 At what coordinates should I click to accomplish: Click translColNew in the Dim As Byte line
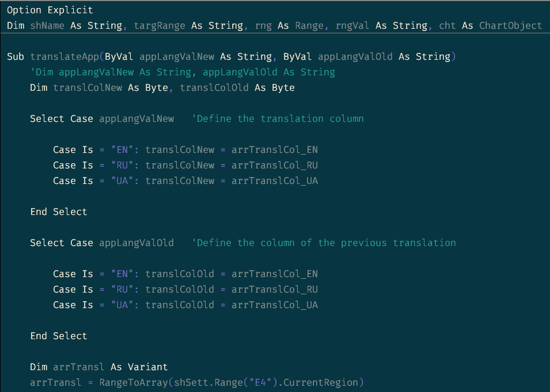[87, 87]
